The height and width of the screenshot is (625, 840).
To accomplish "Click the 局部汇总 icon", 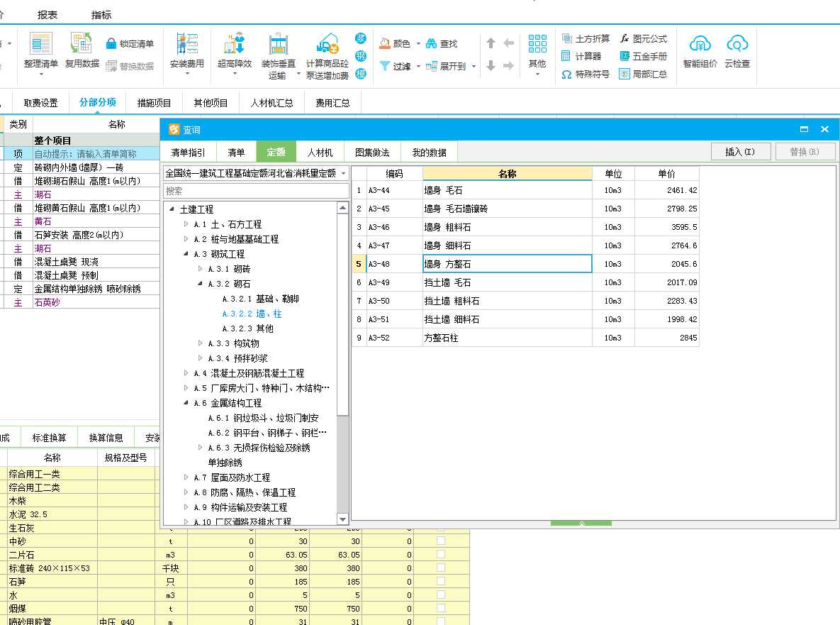I will (624, 74).
